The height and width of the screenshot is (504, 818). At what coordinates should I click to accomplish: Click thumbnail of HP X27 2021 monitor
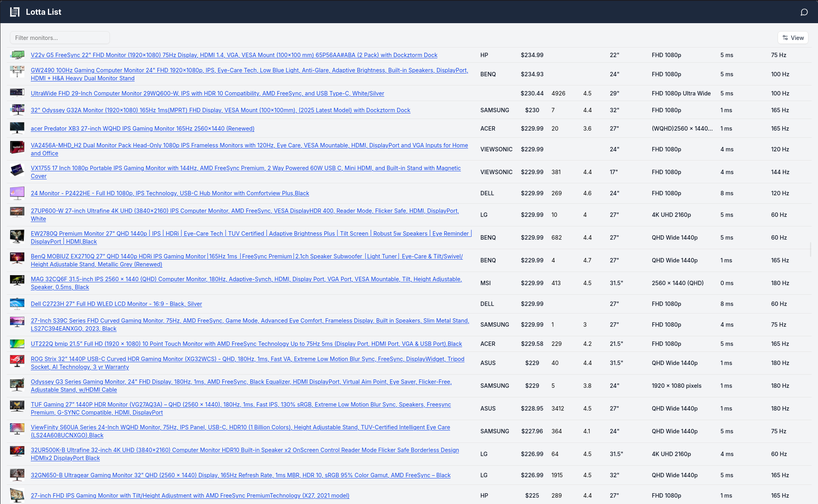click(x=17, y=496)
